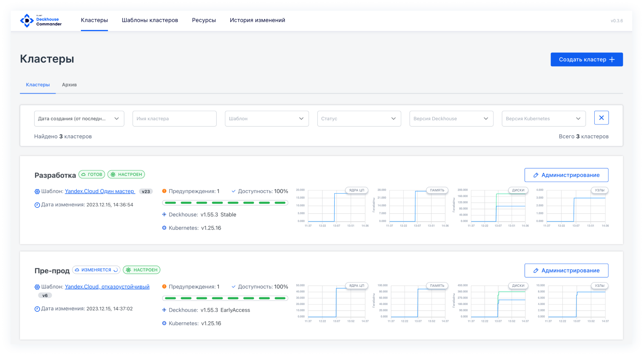Viewport: 644px width, 356px height.
Task: Click НАСТРОЕН badge on Разработка cluster
Action: tap(126, 174)
